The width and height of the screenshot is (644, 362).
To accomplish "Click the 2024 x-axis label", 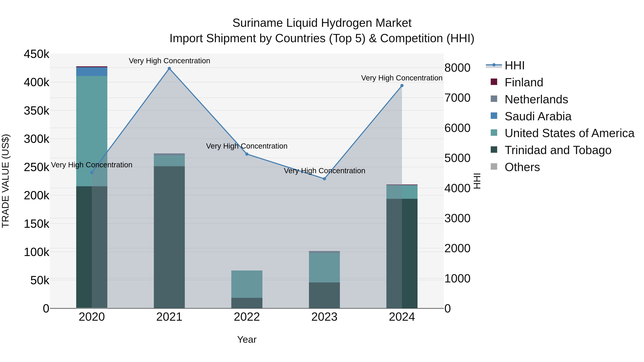I will 402,317.
